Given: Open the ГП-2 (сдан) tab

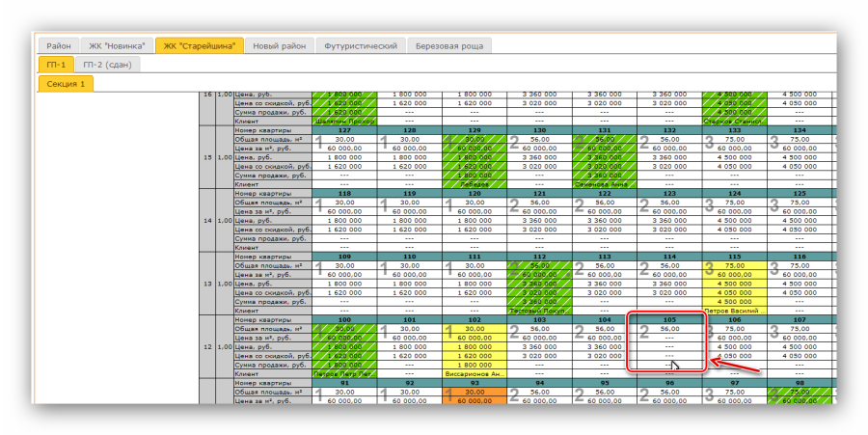Looking at the screenshot, I should coord(106,65).
